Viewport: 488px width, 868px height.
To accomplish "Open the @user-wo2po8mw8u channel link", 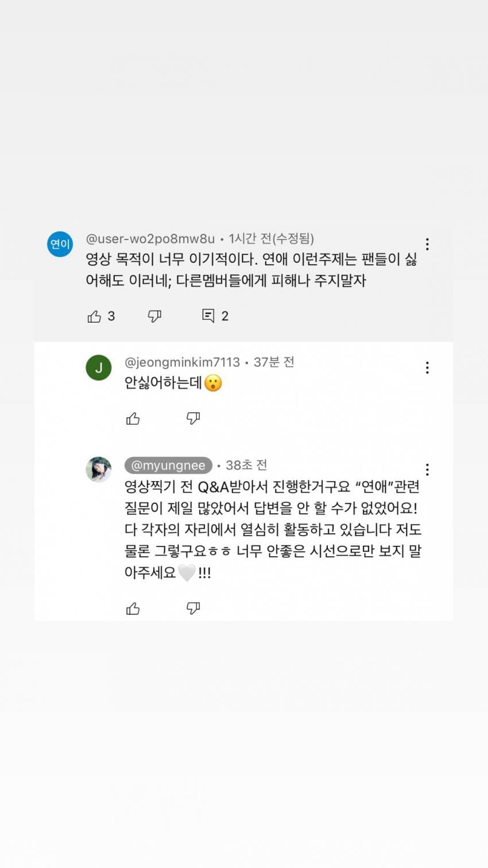I will 150,239.
